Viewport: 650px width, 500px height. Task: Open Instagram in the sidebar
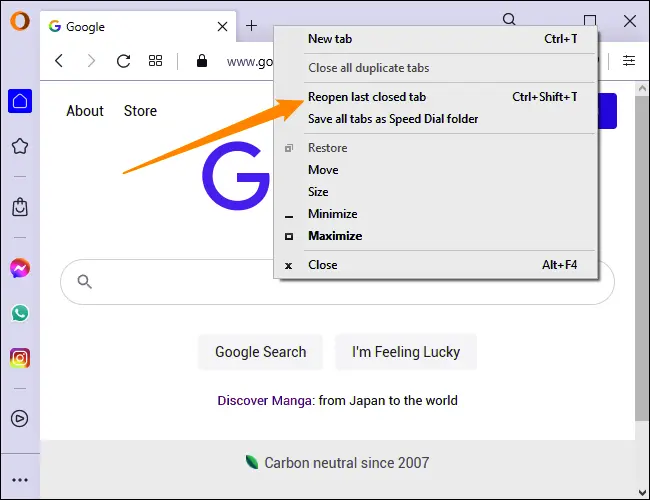20,358
